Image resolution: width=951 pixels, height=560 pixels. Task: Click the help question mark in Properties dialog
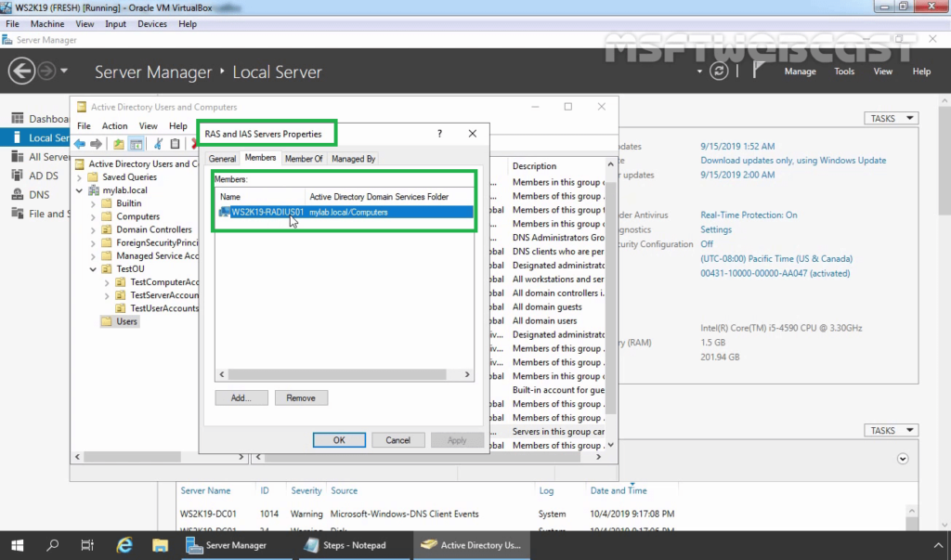pos(439,134)
